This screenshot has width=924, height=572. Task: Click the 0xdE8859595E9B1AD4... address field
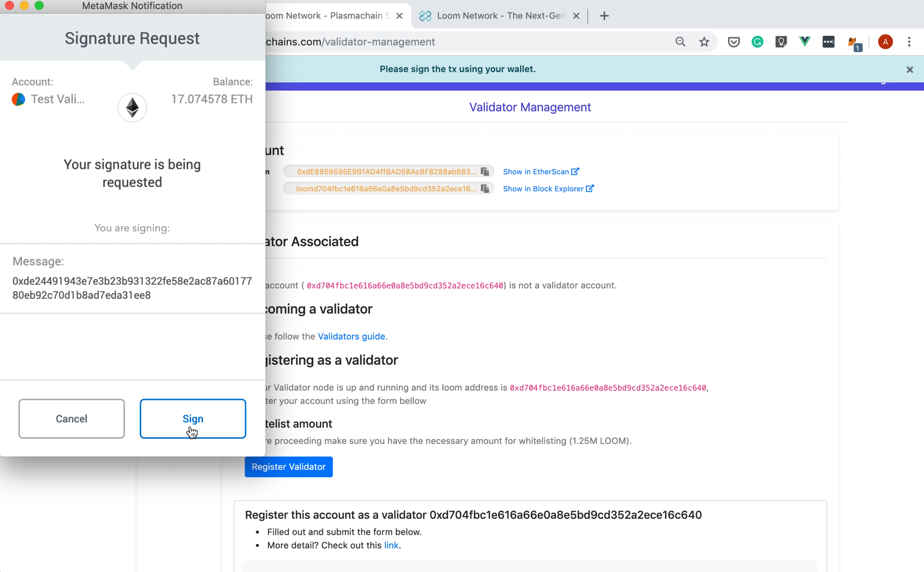click(388, 171)
